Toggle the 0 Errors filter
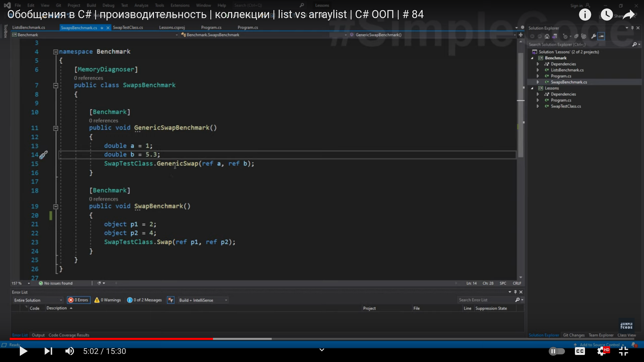Viewport: 644px width, 362px height. (x=78, y=300)
